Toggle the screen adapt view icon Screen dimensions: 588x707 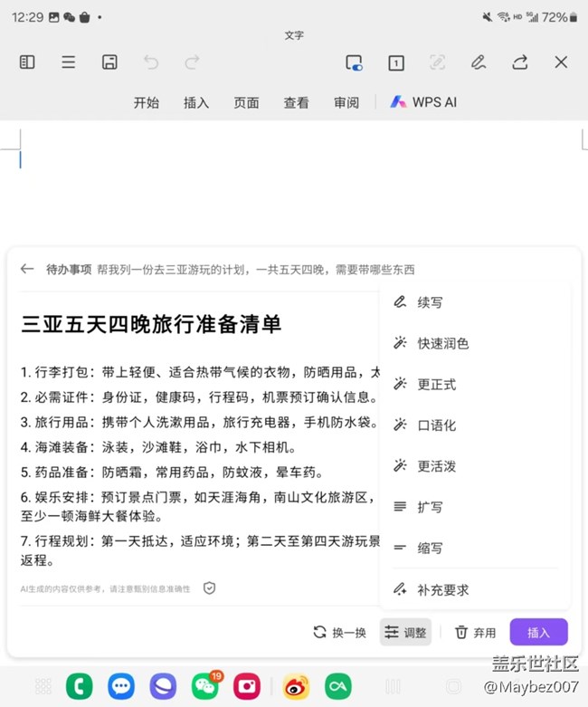click(x=354, y=62)
